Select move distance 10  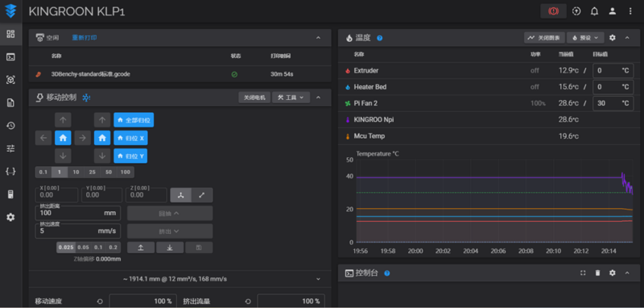pos(76,173)
